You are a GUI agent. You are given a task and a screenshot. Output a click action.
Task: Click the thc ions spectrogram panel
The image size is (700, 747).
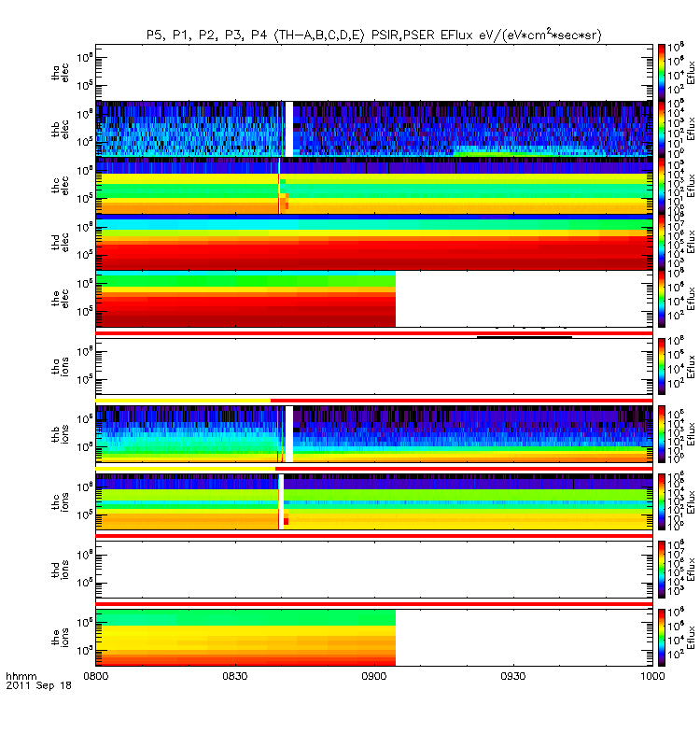point(374,501)
